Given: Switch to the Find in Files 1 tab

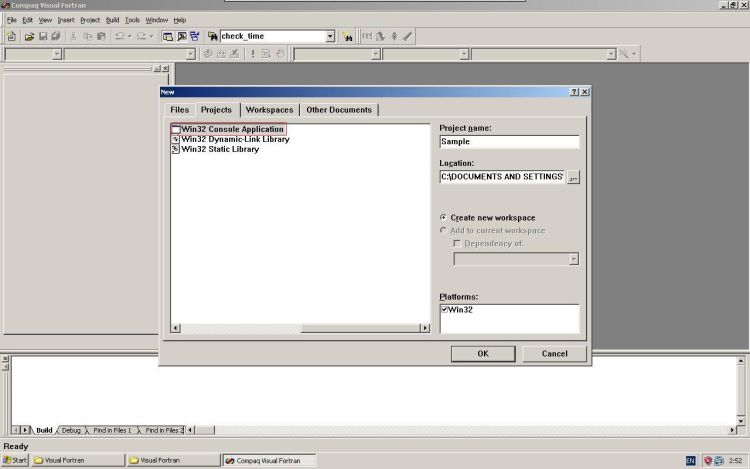Looking at the screenshot, I should [x=112, y=430].
